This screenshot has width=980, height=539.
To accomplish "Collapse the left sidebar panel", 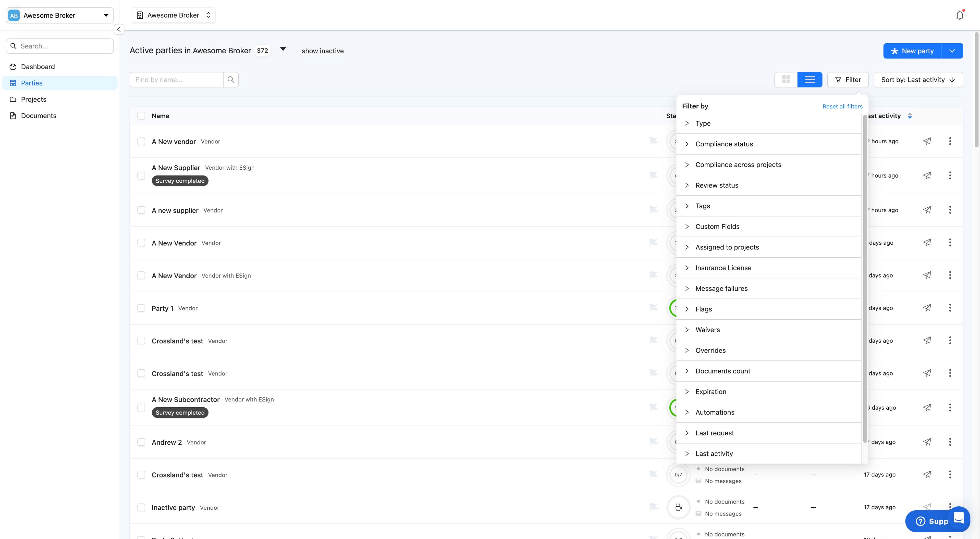I will click(x=119, y=29).
